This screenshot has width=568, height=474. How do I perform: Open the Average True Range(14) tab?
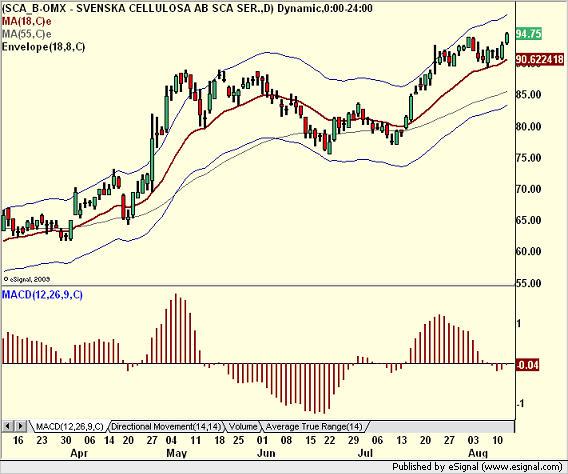[314, 427]
